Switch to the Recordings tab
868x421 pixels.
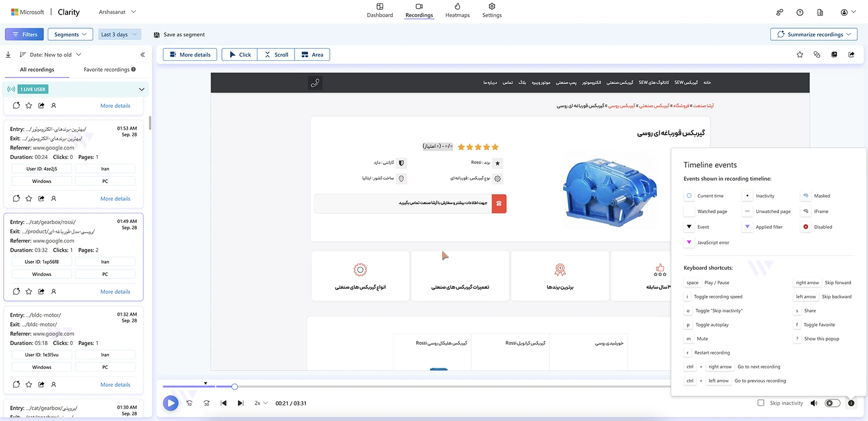[x=419, y=11]
